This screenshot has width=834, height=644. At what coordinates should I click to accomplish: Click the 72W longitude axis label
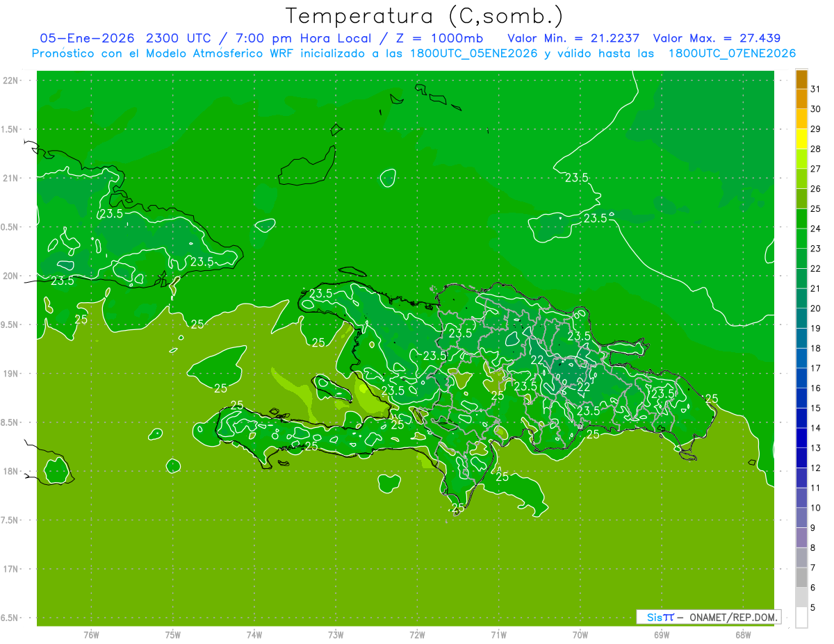tap(417, 635)
